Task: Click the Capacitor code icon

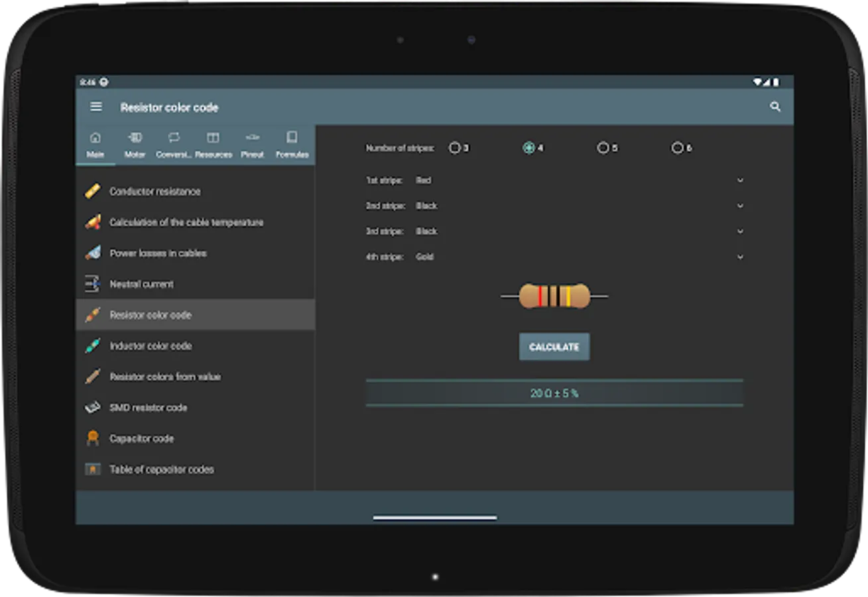Action: click(x=93, y=438)
